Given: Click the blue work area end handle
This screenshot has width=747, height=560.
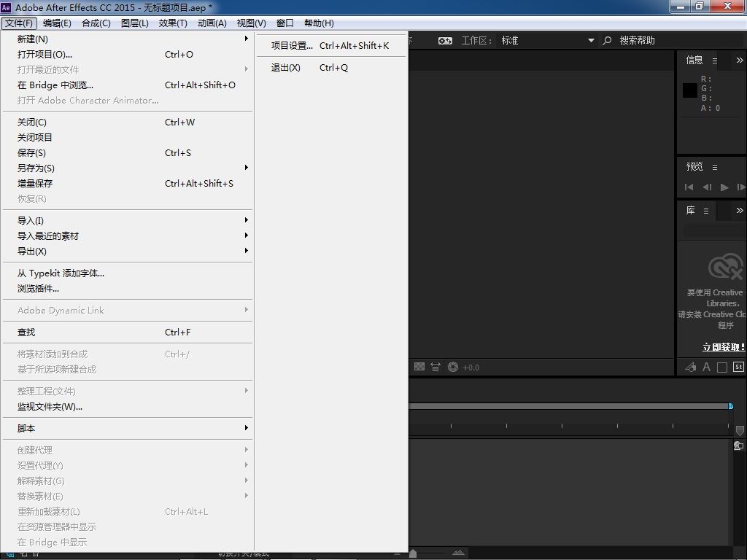Looking at the screenshot, I should 731,406.
